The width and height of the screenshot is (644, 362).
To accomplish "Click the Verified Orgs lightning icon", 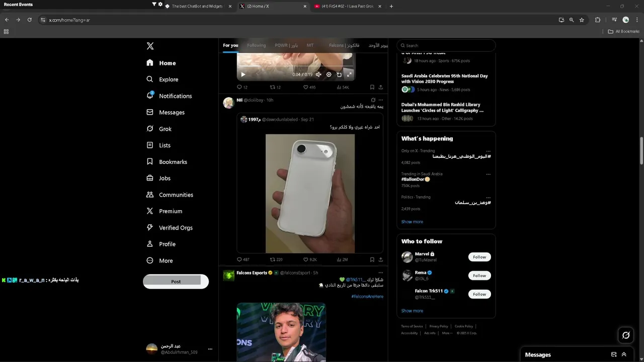I will coord(149,227).
